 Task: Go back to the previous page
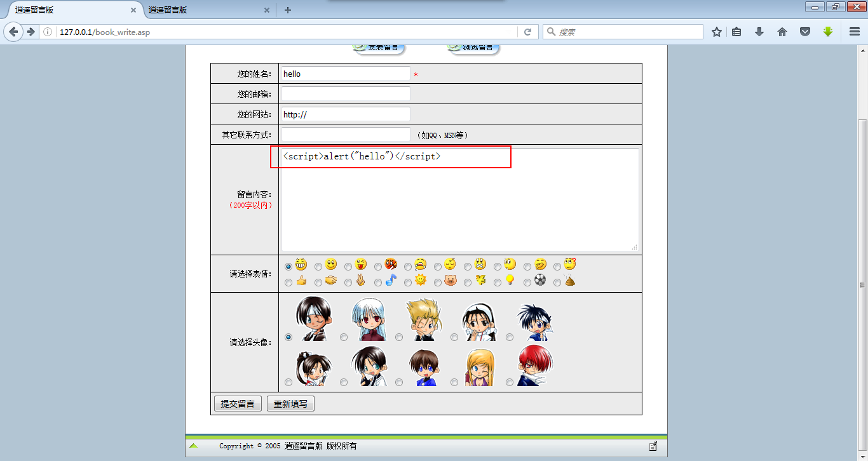click(x=13, y=32)
